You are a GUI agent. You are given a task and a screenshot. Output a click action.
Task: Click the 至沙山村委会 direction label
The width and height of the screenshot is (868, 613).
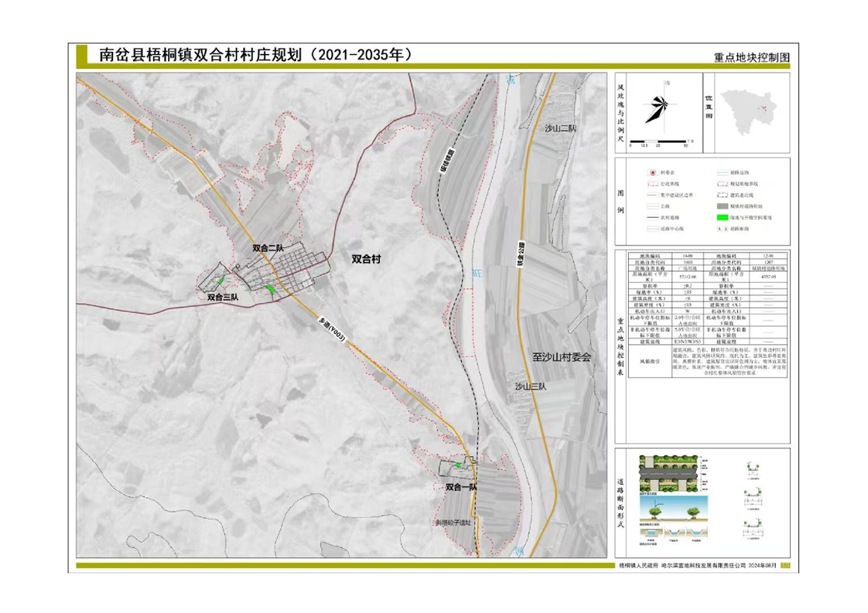tap(561, 358)
